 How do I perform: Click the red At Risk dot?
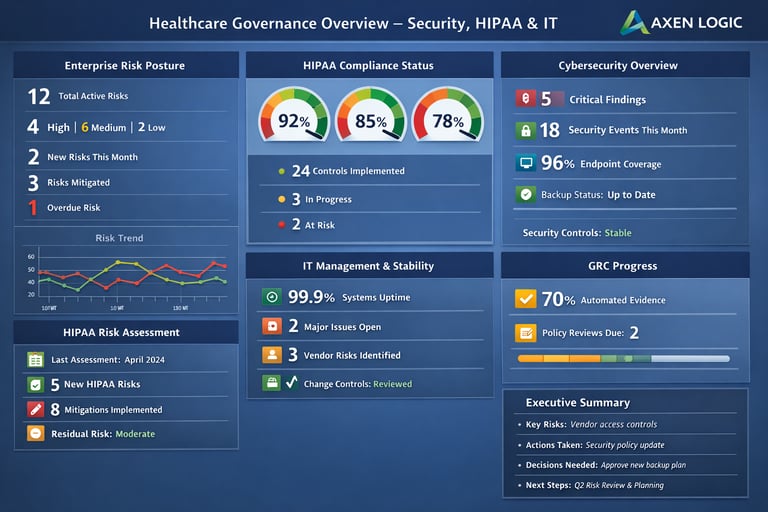(x=282, y=224)
